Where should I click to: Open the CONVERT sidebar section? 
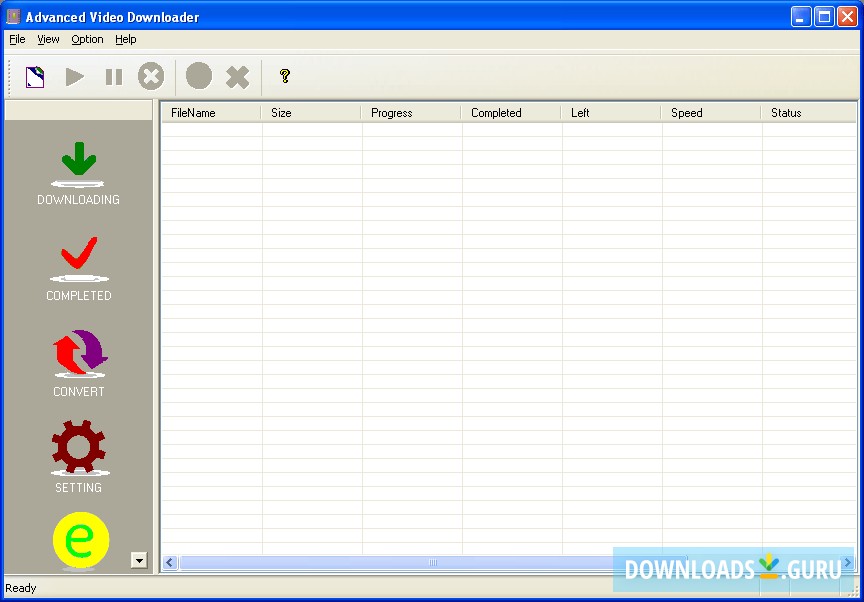[79, 364]
